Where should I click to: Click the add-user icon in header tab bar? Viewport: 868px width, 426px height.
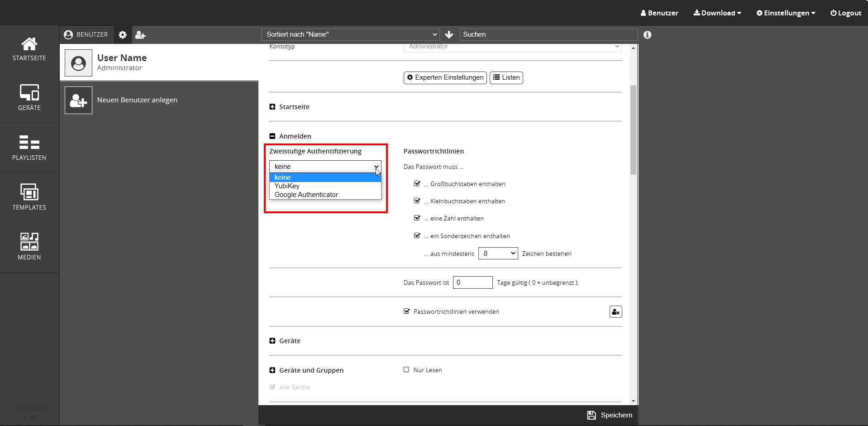pos(140,35)
